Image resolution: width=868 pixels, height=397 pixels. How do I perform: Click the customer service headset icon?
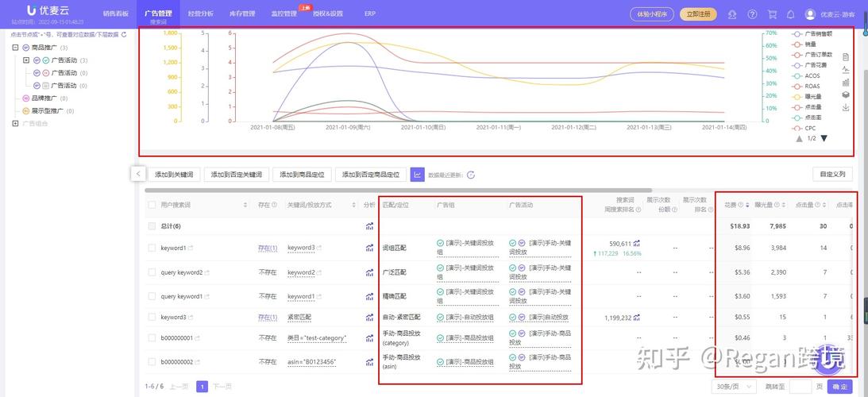click(732, 14)
